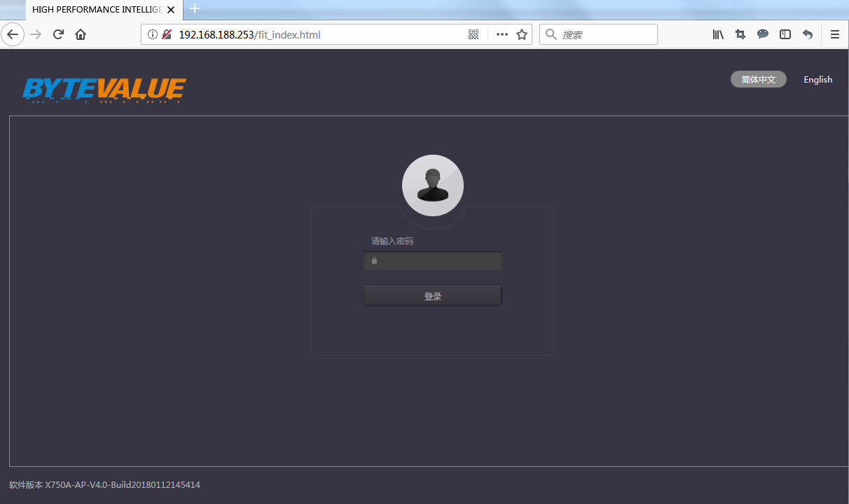Show site information for this page

coord(153,34)
